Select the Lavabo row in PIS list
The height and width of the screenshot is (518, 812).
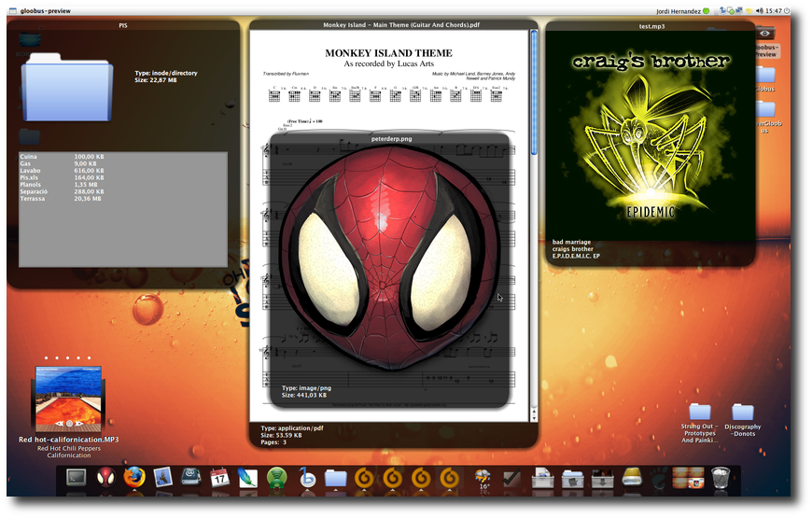122,171
